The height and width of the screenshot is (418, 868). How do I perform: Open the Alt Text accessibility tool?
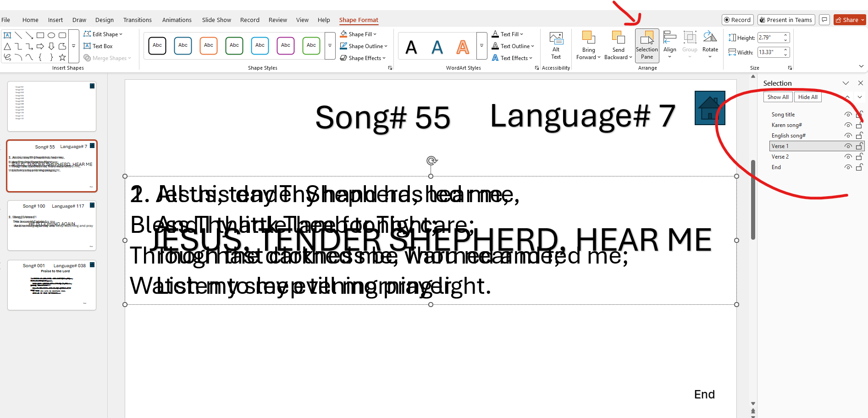pos(556,46)
